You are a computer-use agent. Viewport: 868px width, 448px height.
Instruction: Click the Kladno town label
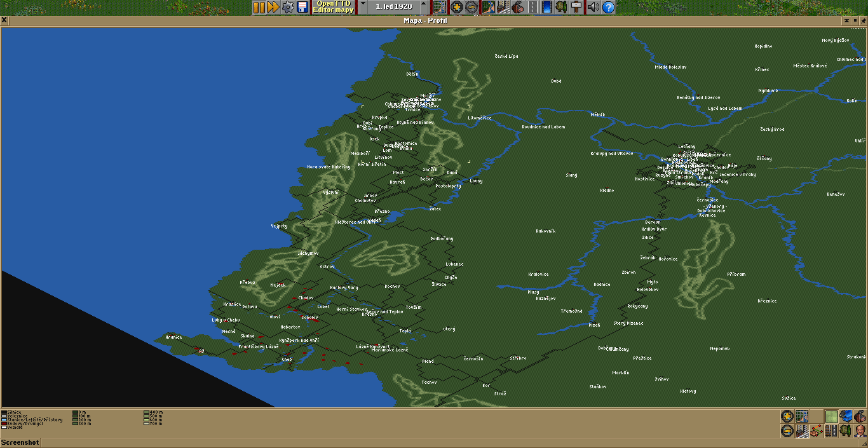click(607, 190)
